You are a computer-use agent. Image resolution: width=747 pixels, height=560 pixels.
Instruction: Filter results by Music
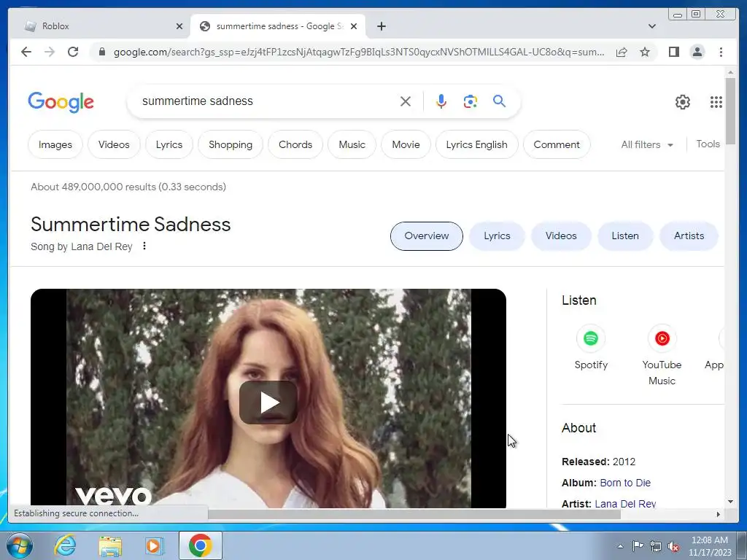[x=352, y=145]
